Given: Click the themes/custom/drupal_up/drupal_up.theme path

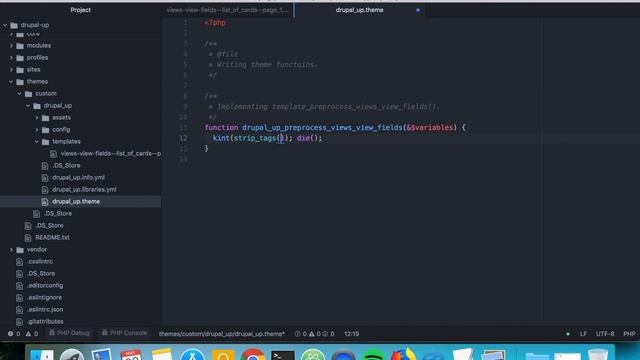Looking at the screenshot, I should click(x=222, y=334).
